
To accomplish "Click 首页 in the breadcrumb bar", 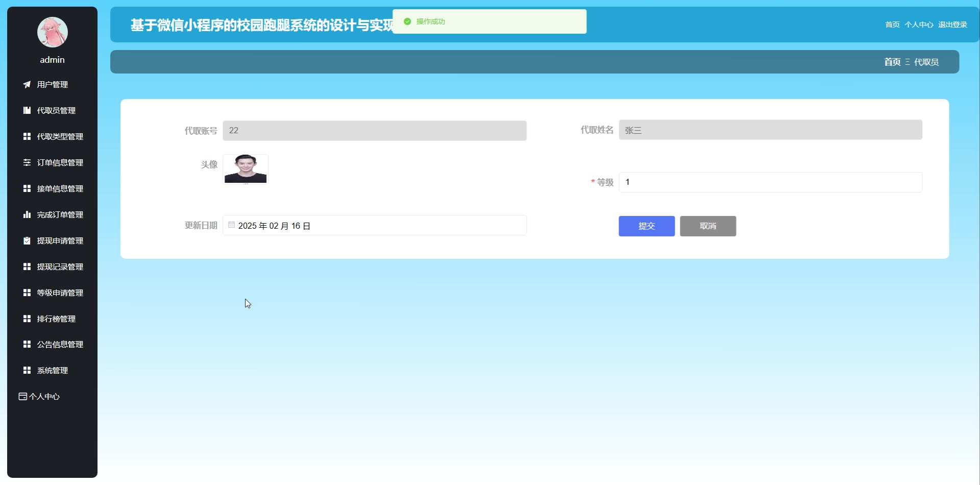I will click(892, 62).
